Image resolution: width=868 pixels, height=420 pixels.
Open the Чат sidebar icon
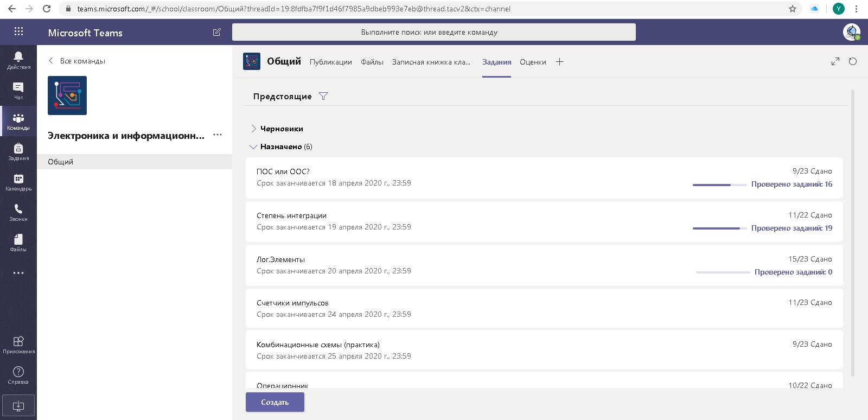tap(18, 90)
